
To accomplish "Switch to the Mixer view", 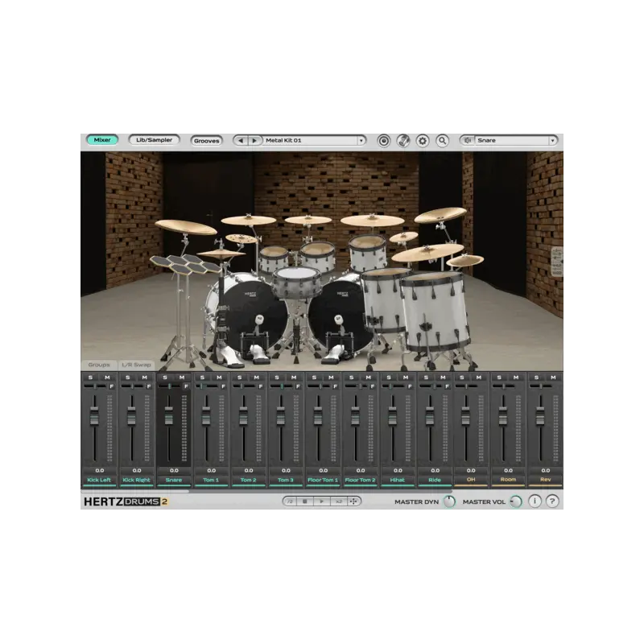I will pyautogui.click(x=102, y=140).
